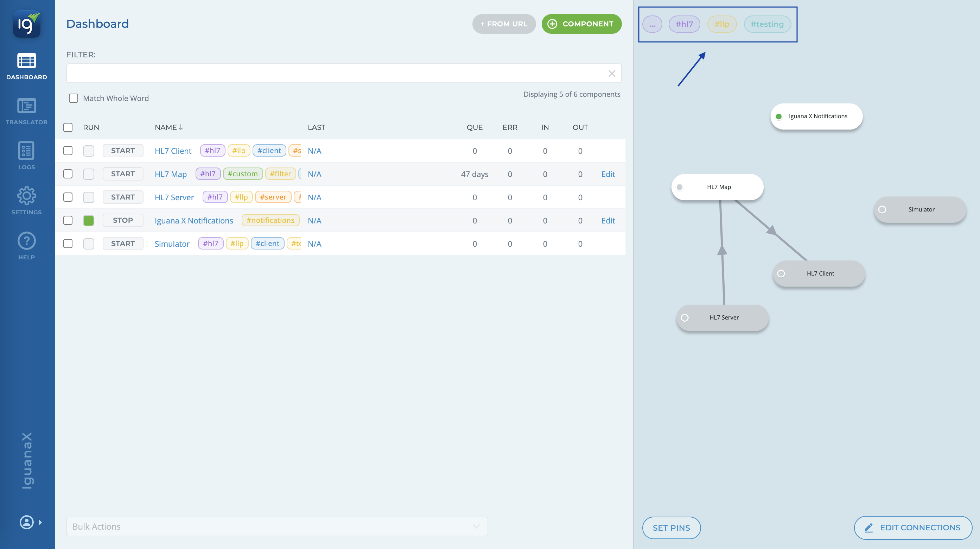The width and height of the screenshot is (980, 549).
Task: Filter map by the #hl7 tag pill
Action: tap(684, 24)
